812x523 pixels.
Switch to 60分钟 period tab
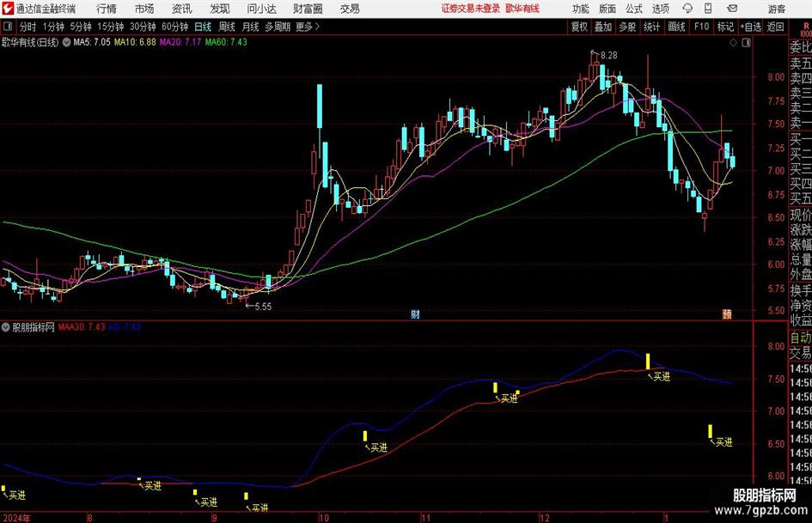point(174,27)
